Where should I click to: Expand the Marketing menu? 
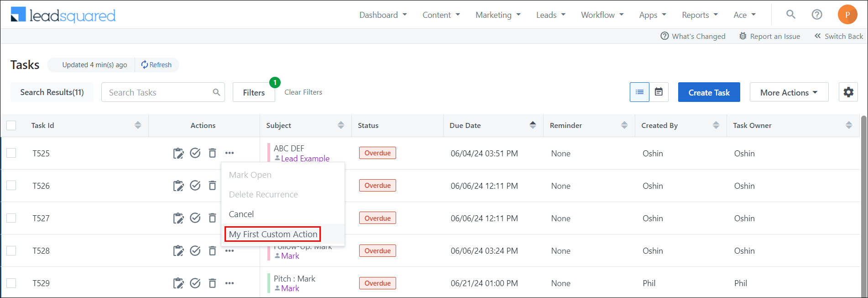point(498,15)
